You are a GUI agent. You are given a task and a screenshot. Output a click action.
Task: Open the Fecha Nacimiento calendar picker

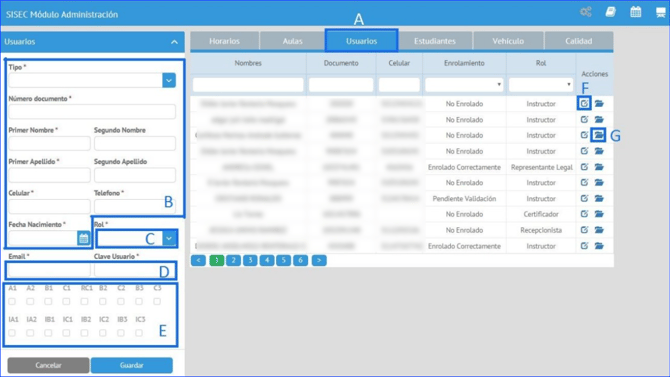pyautogui.click(x=84, y=239)
